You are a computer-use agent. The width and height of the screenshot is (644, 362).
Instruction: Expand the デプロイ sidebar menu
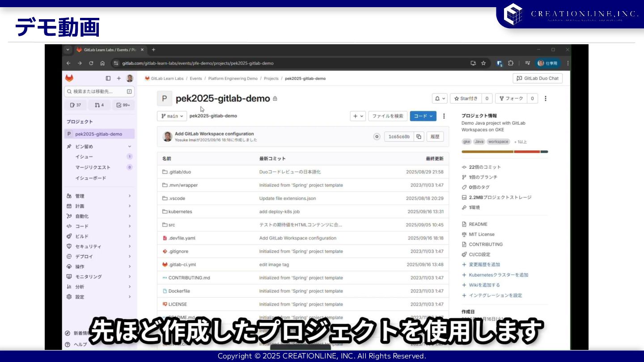[x=100, y=257]
